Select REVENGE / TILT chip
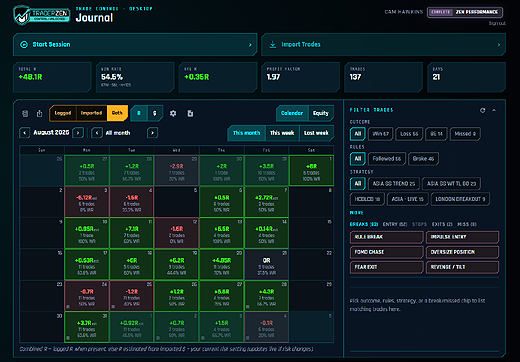 462,267
